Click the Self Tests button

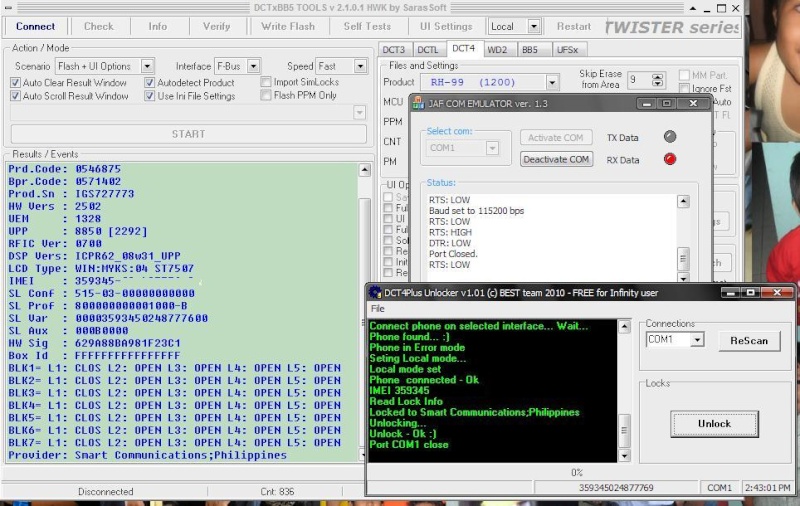pyautogui.click(x=367, y=26)
